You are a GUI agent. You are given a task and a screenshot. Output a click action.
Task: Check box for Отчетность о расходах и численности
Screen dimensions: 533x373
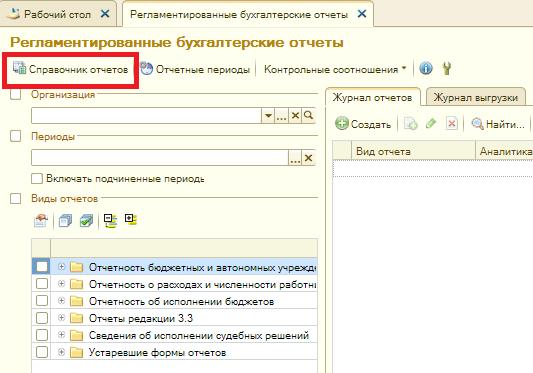[42, 284]
